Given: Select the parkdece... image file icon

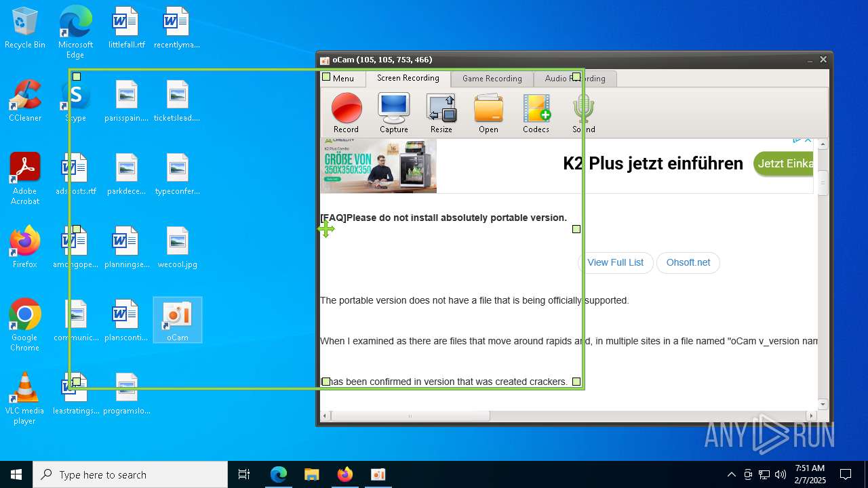Looking at the screenshot, I should click(x=127, y=175).
